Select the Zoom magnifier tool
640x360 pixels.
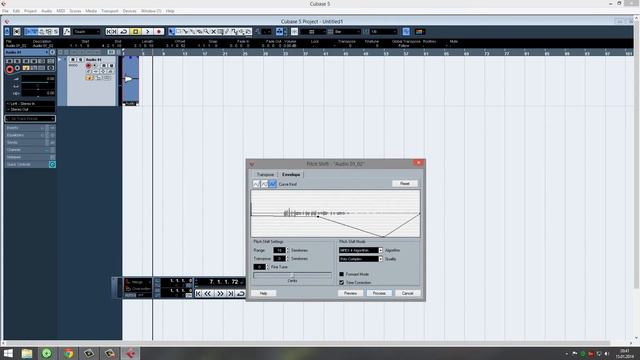206,32
